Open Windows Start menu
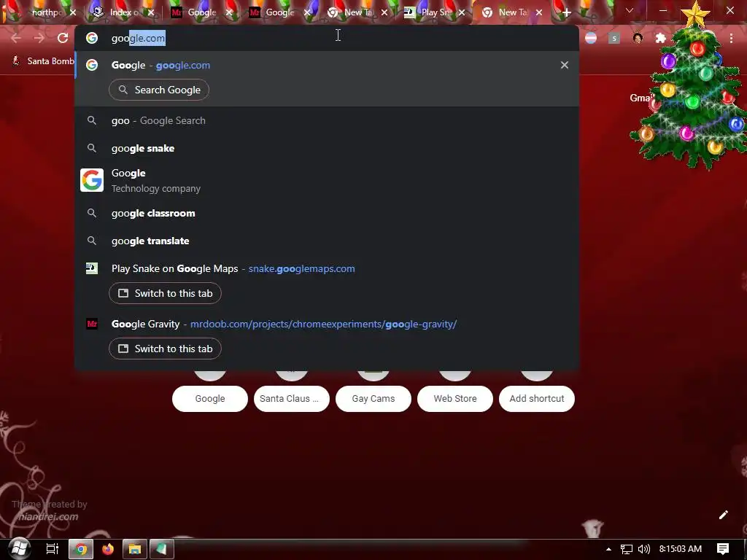The width and height of the screenshot is (747, 560). click(20, 548)
